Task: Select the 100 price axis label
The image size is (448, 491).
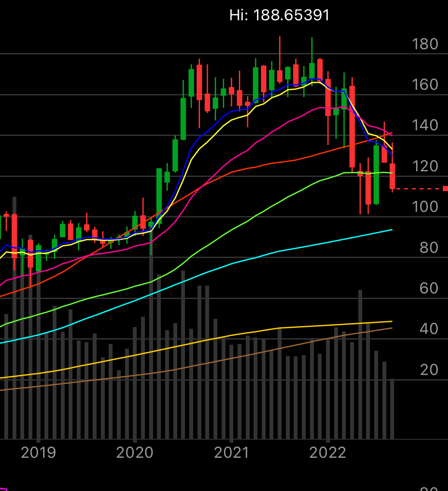Action: point(425,207)
